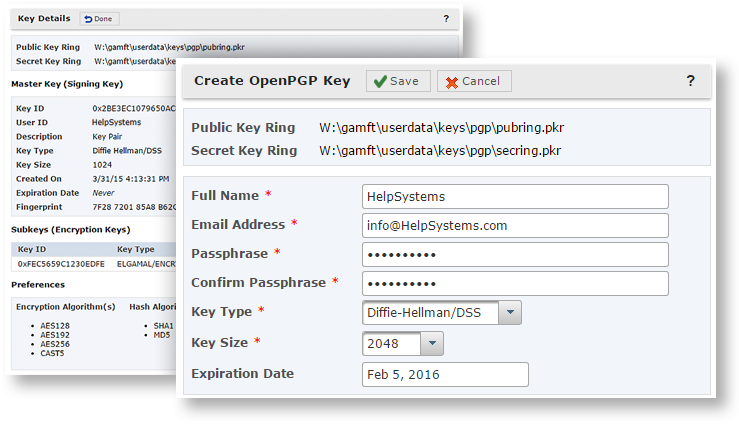Click the Master Key (Signing Key) heading
This screenshot has height=430, width=739.
click(67, 84)
